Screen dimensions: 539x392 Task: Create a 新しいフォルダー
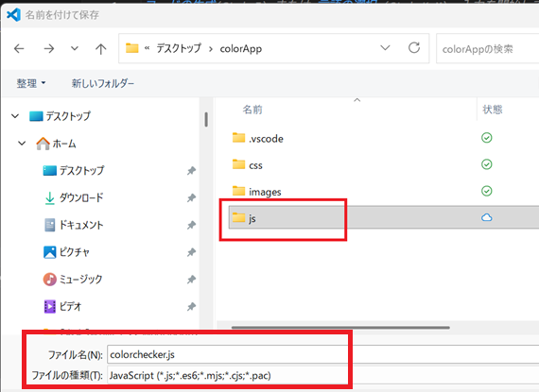[103, 83]
